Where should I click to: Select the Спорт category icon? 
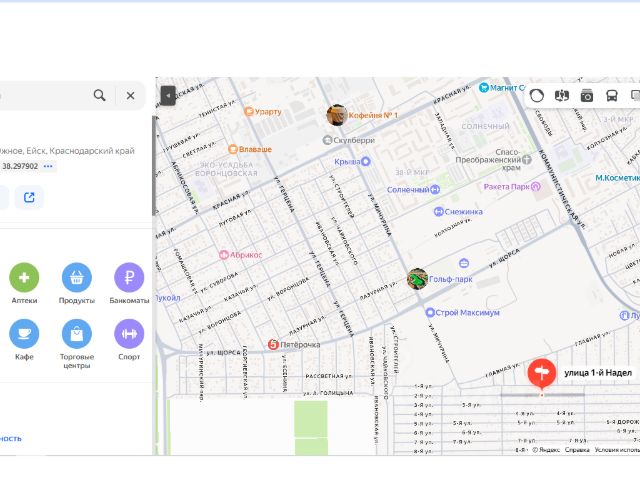coord(129,334)
